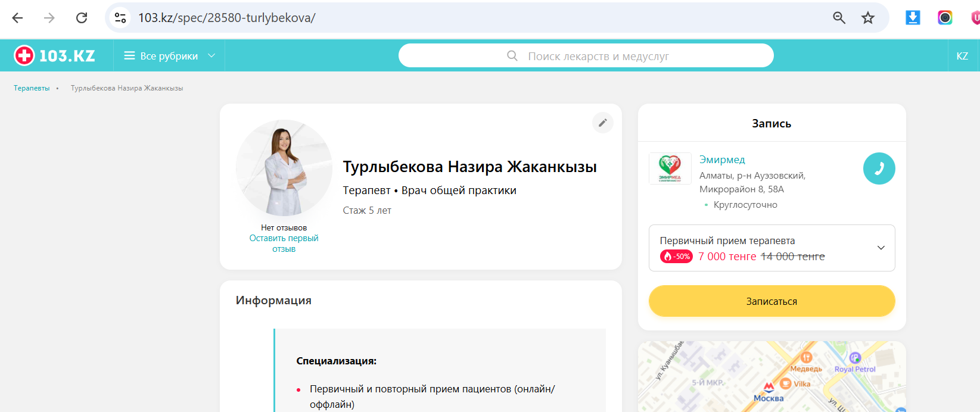Bookmark this page with the star icon

coord(868,18)
